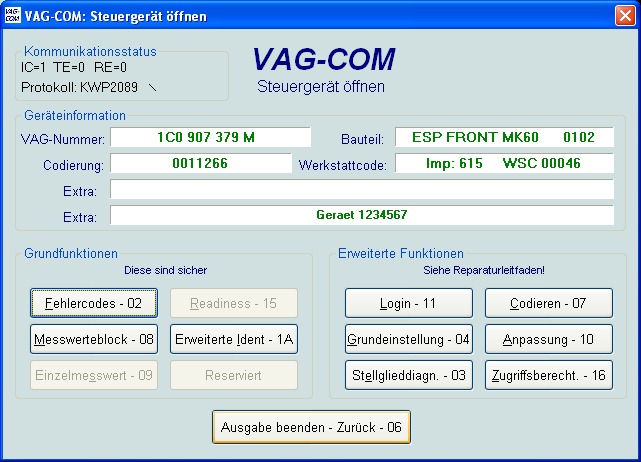Open Anpassung - 10

549,339
